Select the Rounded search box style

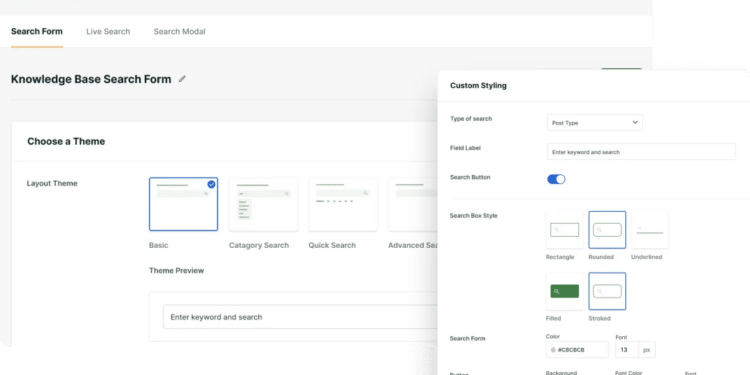pyautogui.click(x=607, y=230)
